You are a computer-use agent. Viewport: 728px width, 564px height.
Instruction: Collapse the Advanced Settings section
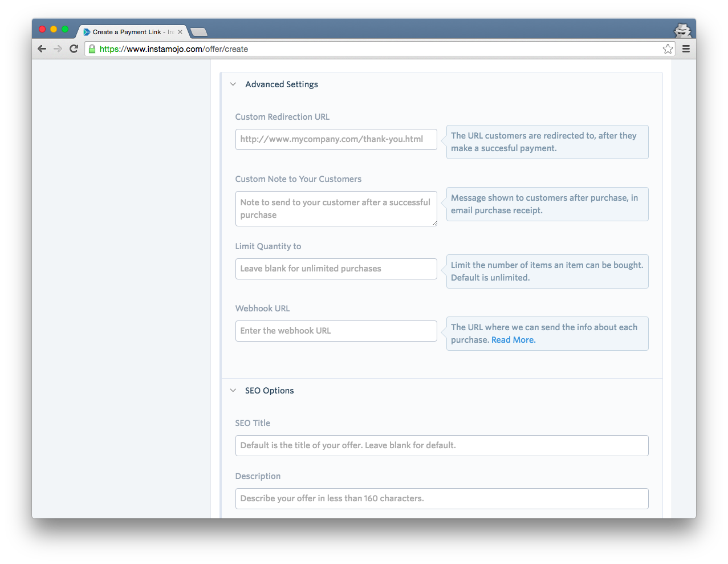[233, 84]
